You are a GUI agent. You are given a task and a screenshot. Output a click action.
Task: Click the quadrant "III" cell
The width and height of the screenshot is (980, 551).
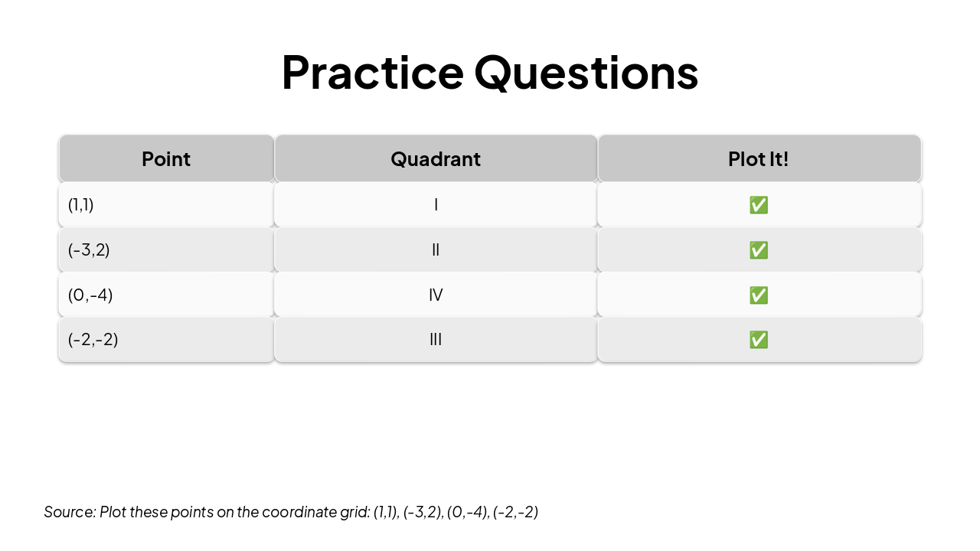tap(436, 339)
